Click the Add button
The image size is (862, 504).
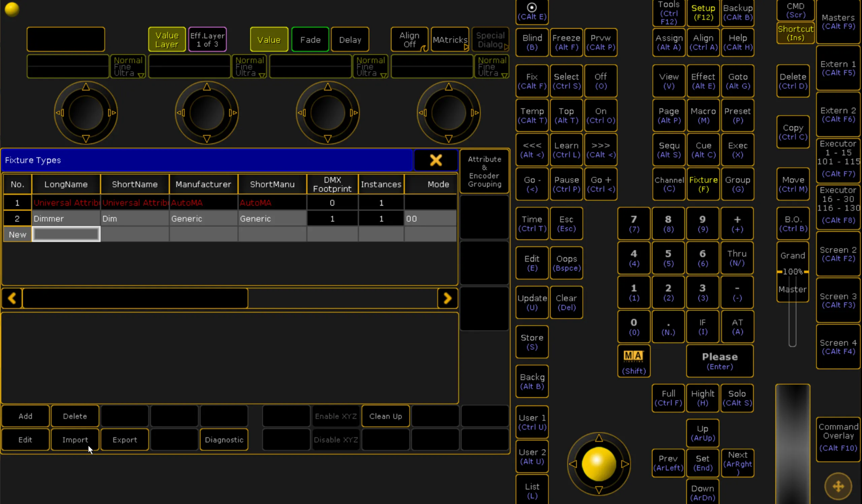pos(25,416)
